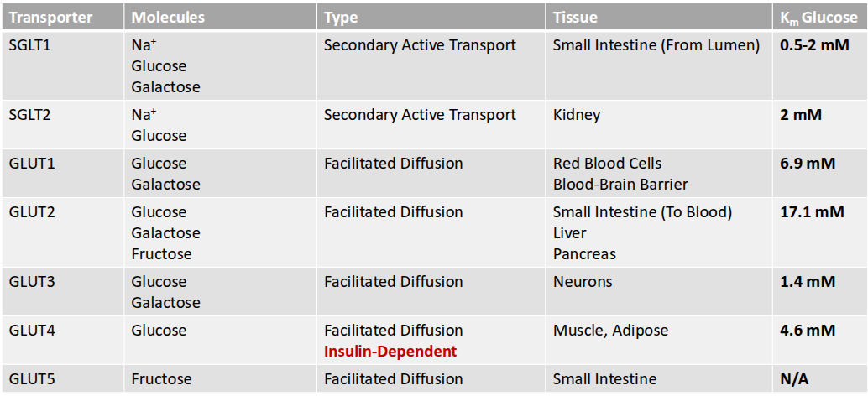Click the Transporter column header

pos(50,17)
